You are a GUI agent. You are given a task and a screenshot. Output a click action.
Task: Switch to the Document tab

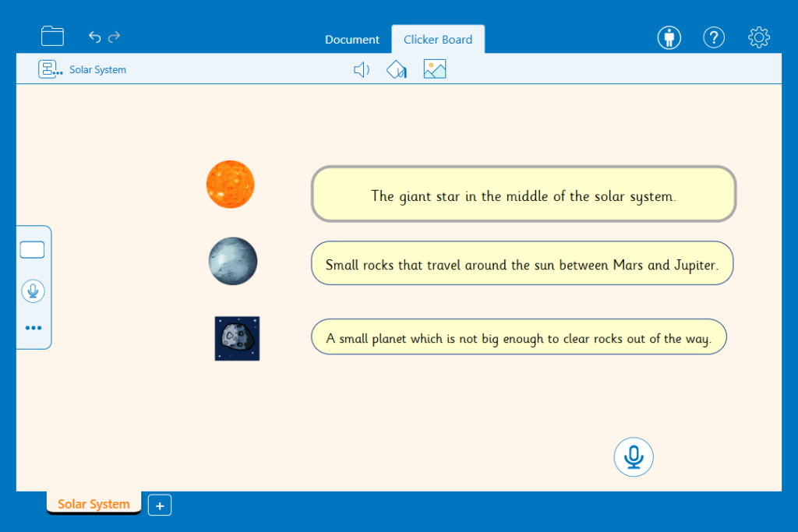[351, 40]
